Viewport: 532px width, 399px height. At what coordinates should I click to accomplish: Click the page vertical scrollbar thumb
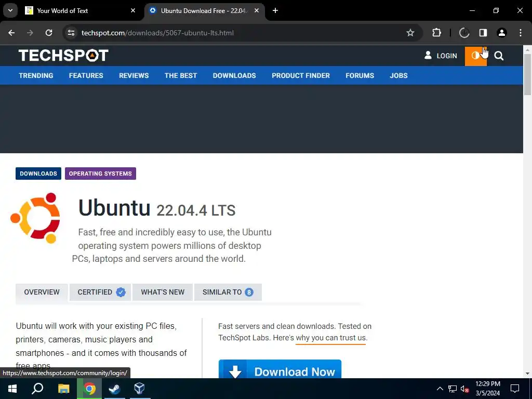tap(527, 74)
